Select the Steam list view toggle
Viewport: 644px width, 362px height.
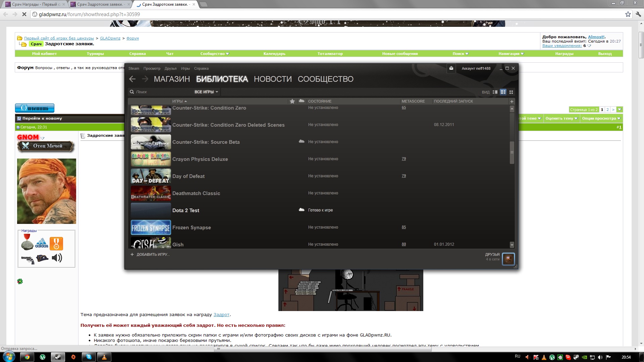pos(503,92)
